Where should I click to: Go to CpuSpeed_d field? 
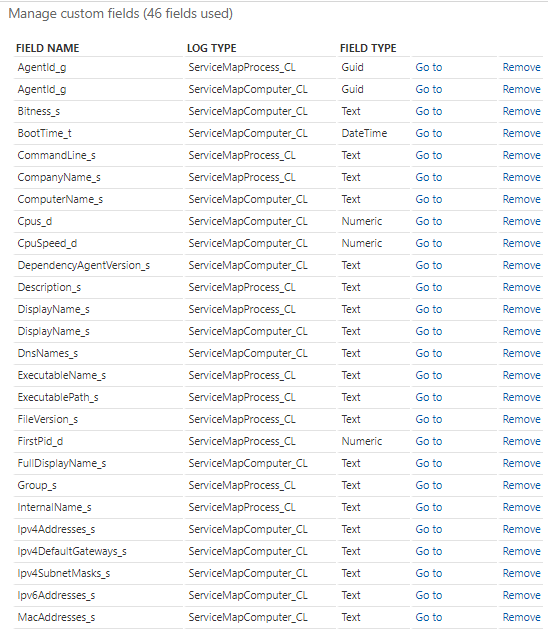point(429,243)
